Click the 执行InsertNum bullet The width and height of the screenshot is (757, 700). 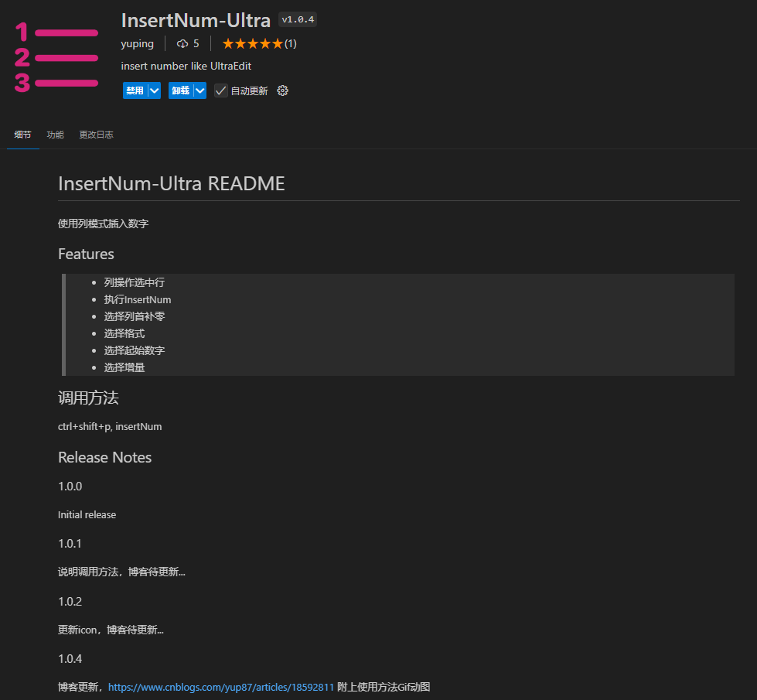click(138, 299)
